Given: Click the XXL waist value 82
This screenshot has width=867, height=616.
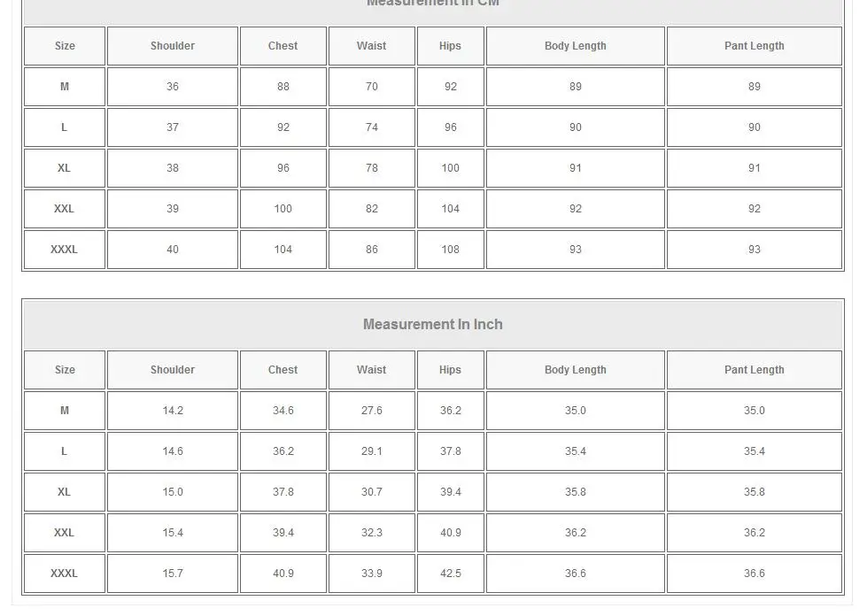Looking at the screenshot, I should [x=372, y=209].
